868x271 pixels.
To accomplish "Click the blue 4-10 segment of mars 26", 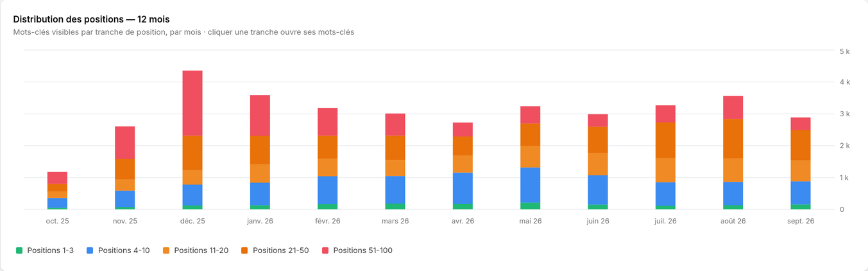I will click(x=395, y=190).
